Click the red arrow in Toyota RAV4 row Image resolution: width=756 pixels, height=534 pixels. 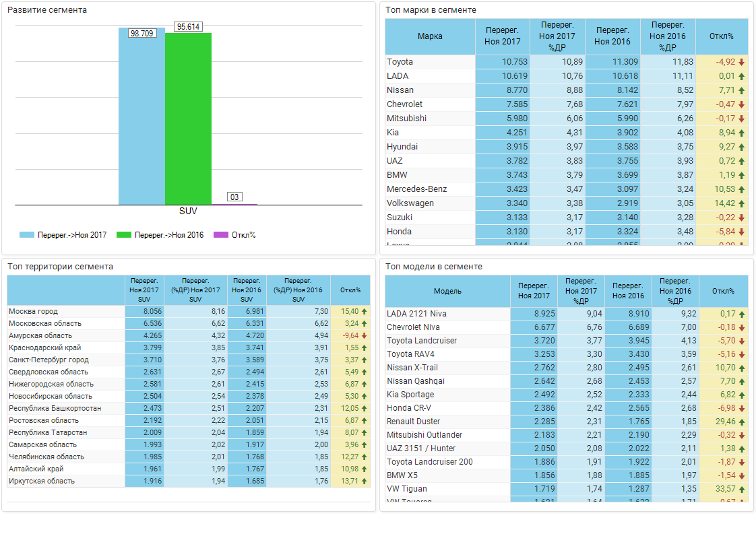coord(742,355)
